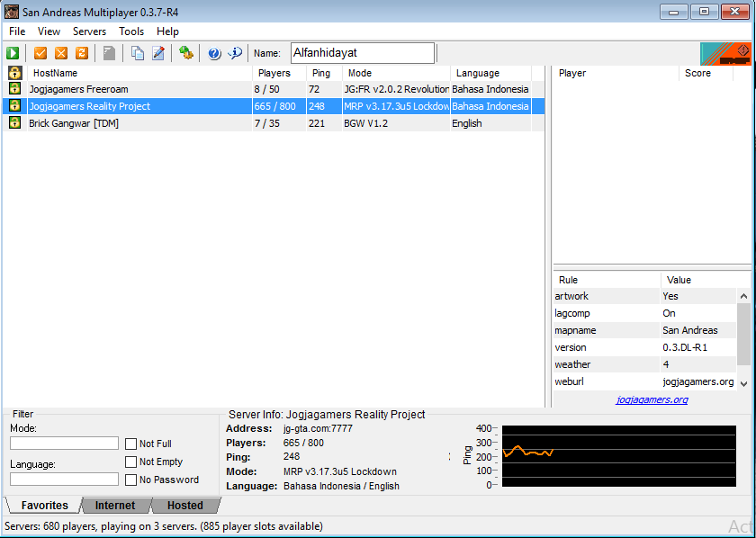Click the lock icon beside Jogjagamers Freeroam

15,89
